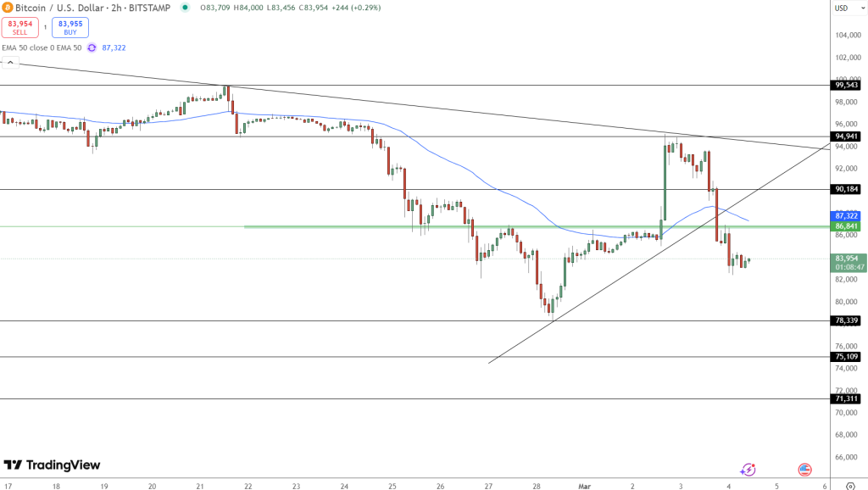This screenshot has width=868, height=490.
Task: Click the Bitcoin symbol logo icon
Action: click(x=7, y=8)
